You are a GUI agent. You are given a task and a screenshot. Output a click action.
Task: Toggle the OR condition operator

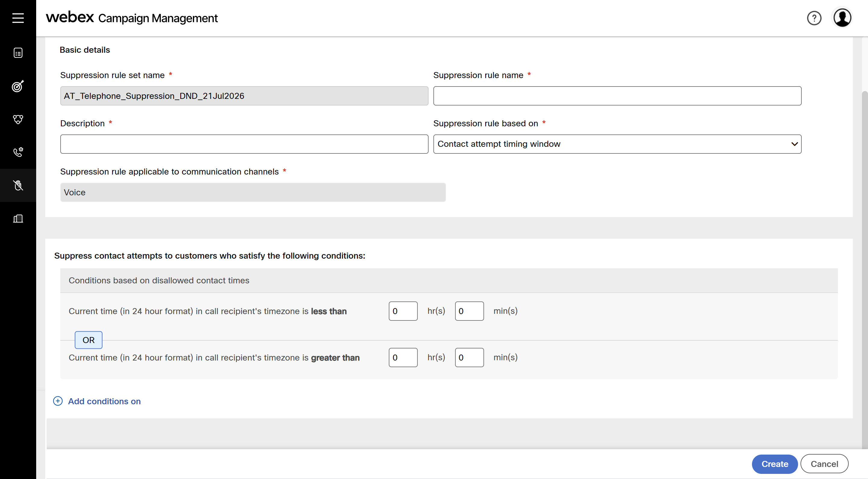coord(88,340)
